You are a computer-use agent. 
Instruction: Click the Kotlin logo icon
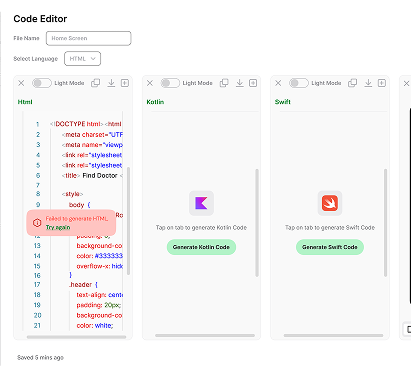(x=201, y=203)
